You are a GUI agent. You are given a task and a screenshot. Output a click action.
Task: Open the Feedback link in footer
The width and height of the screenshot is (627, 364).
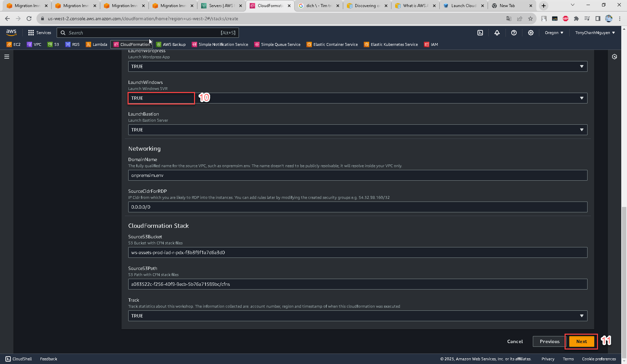(49, 359)
